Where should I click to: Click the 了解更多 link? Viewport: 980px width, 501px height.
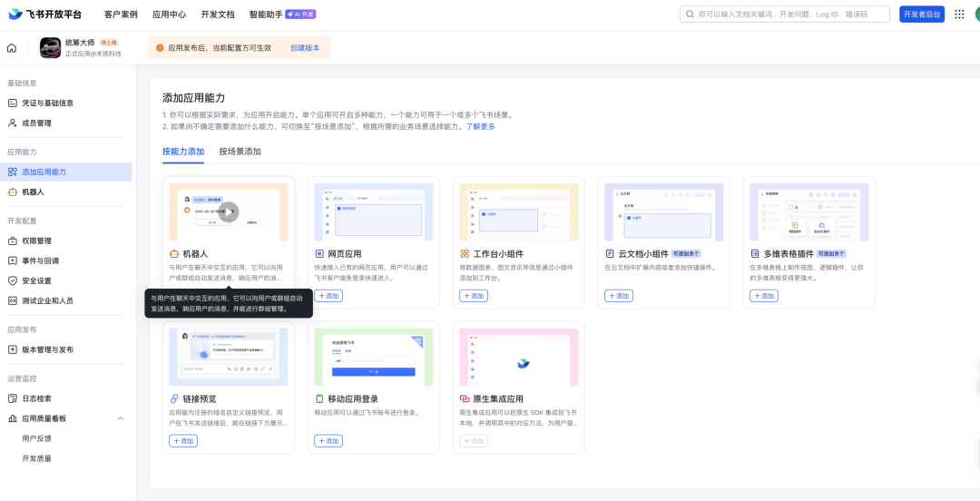481,126
